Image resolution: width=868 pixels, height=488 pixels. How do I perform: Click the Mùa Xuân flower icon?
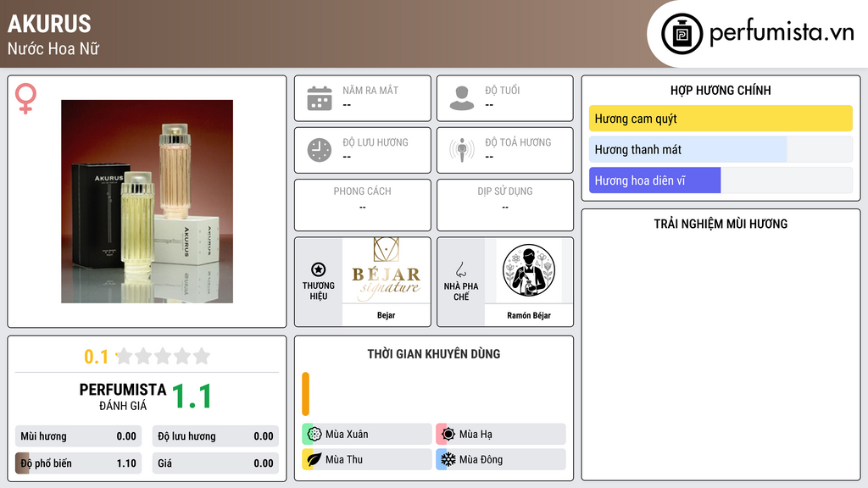point(314,435)
